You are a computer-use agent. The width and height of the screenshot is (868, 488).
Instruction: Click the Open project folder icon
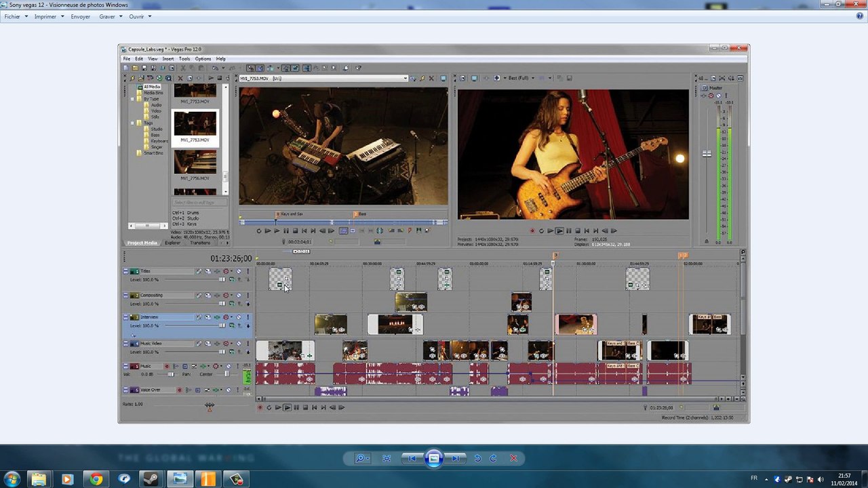click(x=135, y=68)
